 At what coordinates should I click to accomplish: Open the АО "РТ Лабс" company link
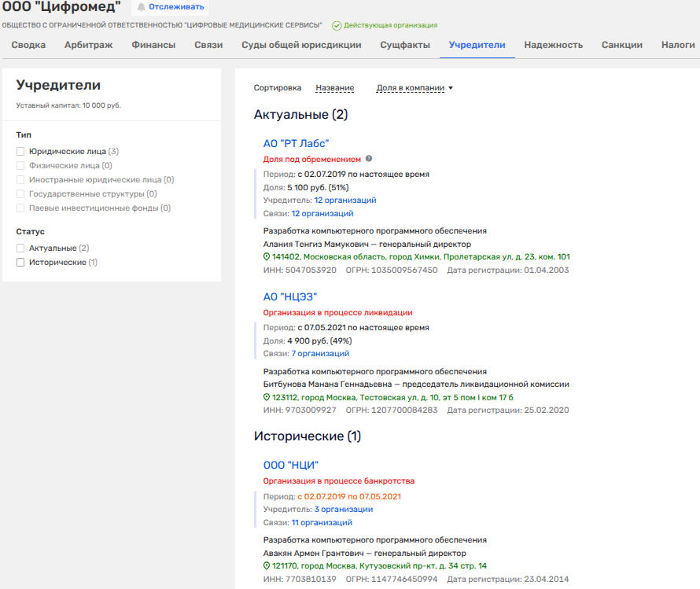pyautogui.click(x=296, y=143)
